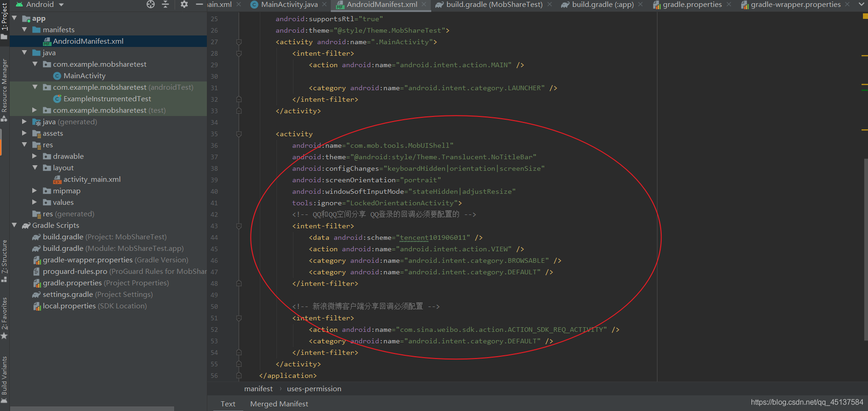Hide the project panel with minimize icon
This screenshot has height=411, width=868.
(x=199, y=5)
